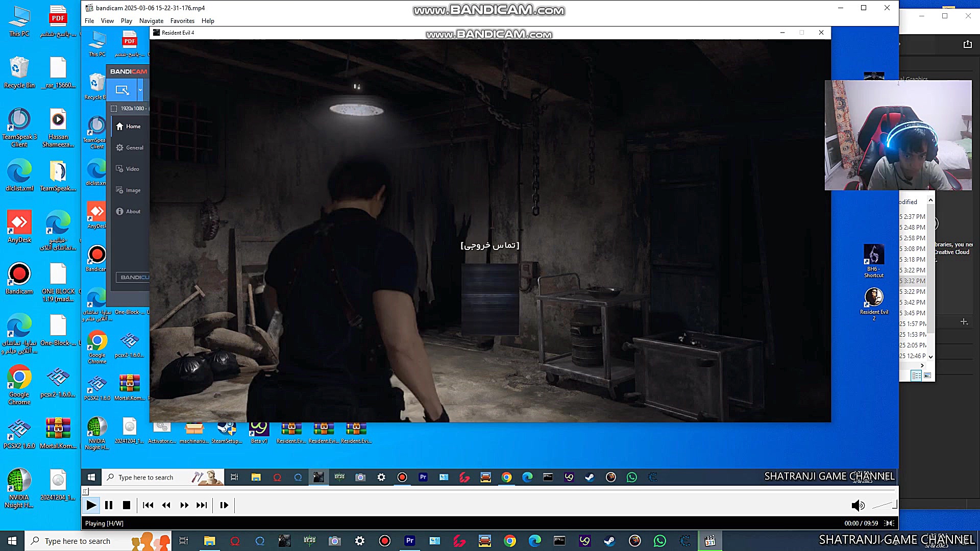
Task: Open Steam from the taskbar
Action: (609, 541)
